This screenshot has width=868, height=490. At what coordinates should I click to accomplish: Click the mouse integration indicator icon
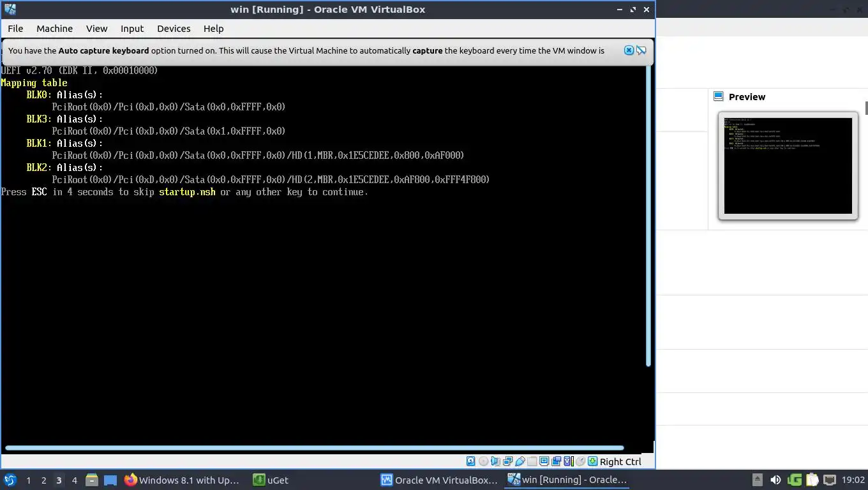[581, 461]
